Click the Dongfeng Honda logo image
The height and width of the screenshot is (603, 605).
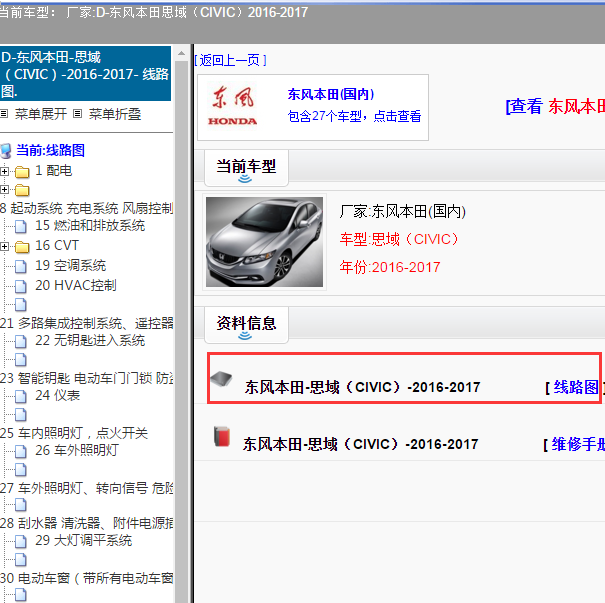pos(233,106)
